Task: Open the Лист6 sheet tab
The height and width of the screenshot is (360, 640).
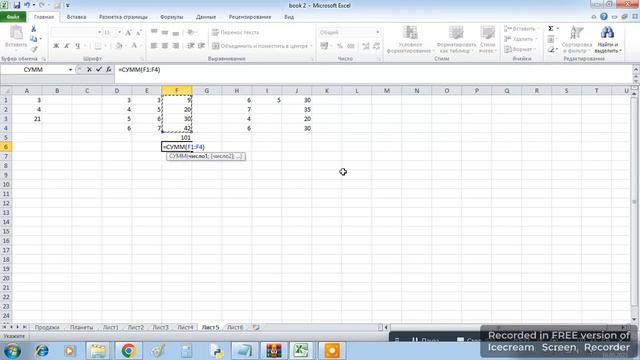Action: click(235, 327)
